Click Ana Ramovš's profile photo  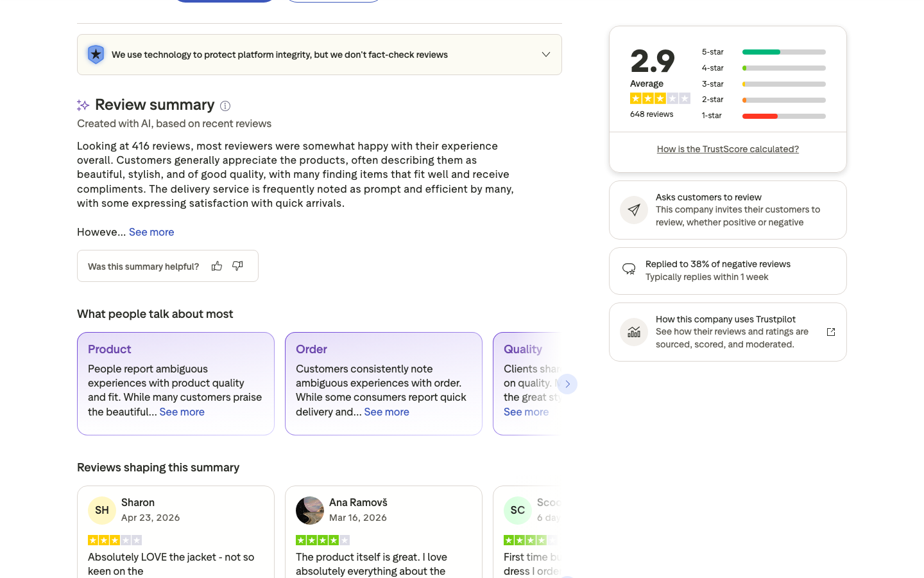310,511
